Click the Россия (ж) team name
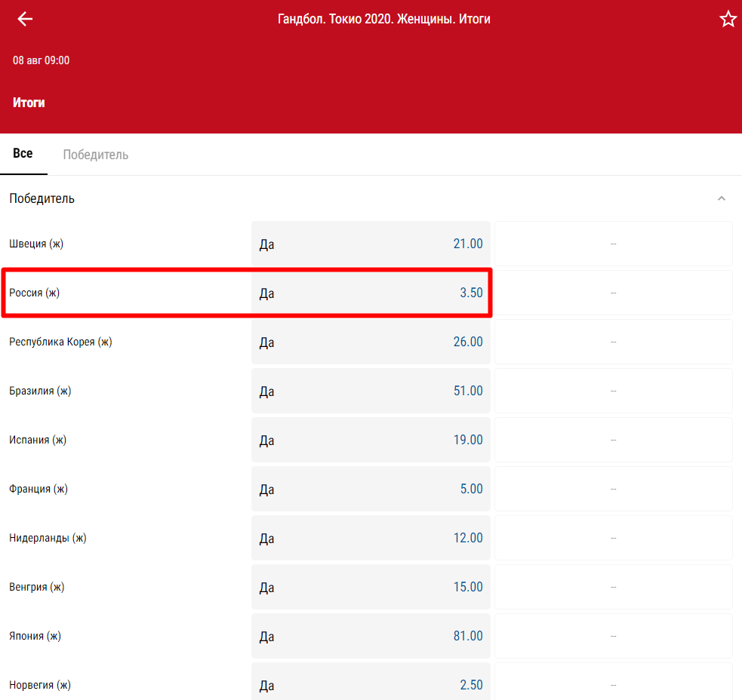 [x=35, y=293]
